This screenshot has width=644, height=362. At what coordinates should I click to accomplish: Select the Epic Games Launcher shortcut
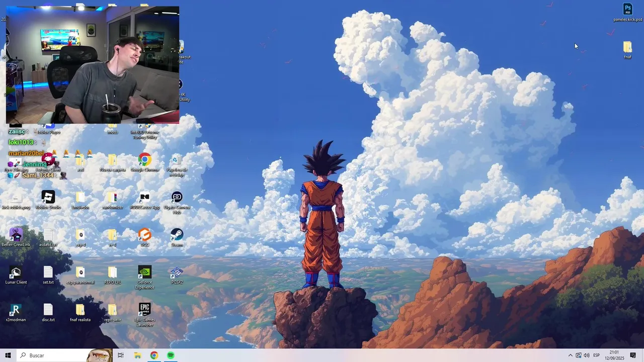tap(145, 315)
